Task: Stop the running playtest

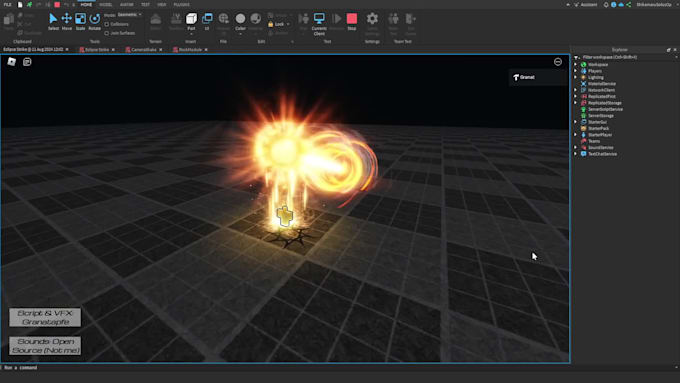Action: [352, 22]
